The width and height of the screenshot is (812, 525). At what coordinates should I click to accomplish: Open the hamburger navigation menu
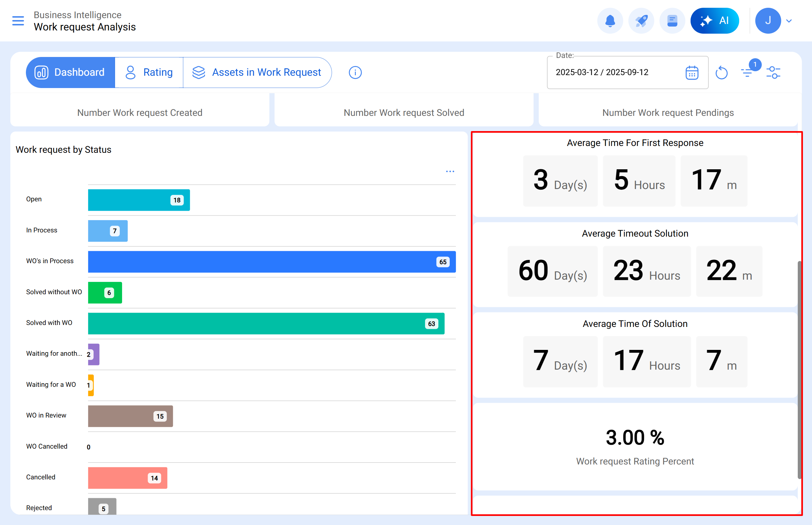pyautogui.click(x=18, y=20)
